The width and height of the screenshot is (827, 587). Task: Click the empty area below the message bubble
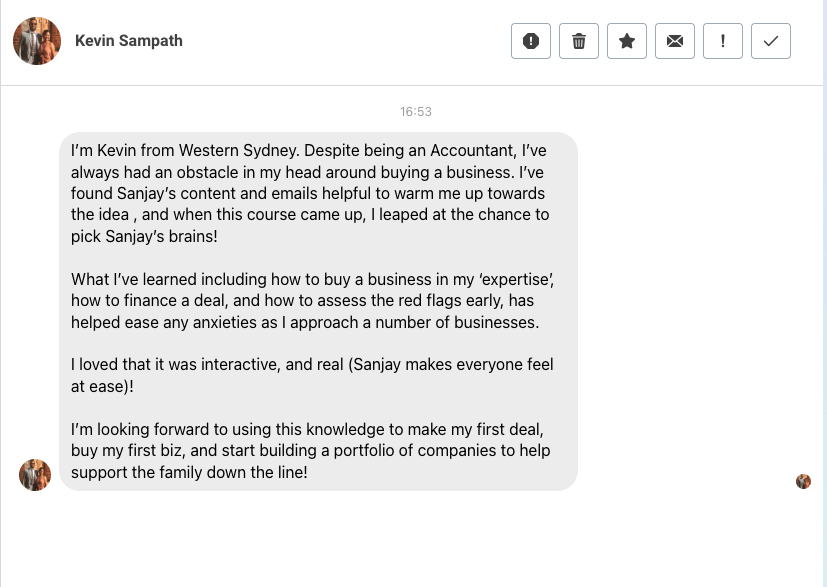[x=400, y=540]
